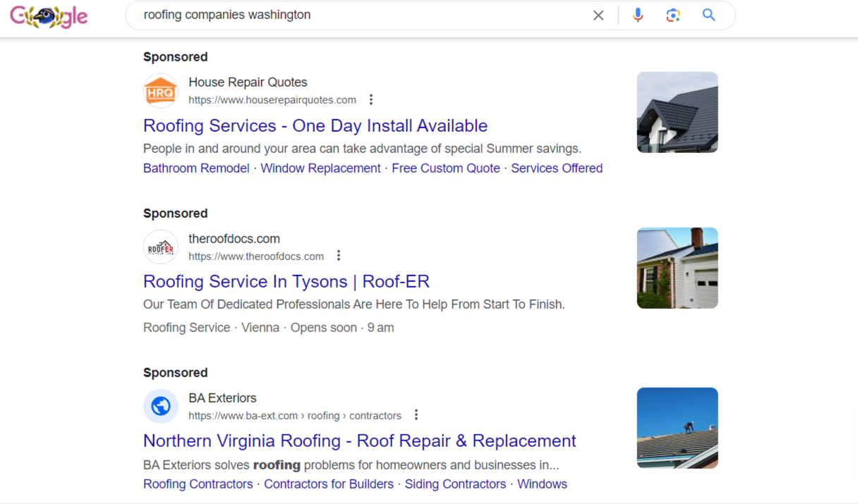Click the blue search magnifier icon
This screenshot has height=504, width=858.
(708, 15)
